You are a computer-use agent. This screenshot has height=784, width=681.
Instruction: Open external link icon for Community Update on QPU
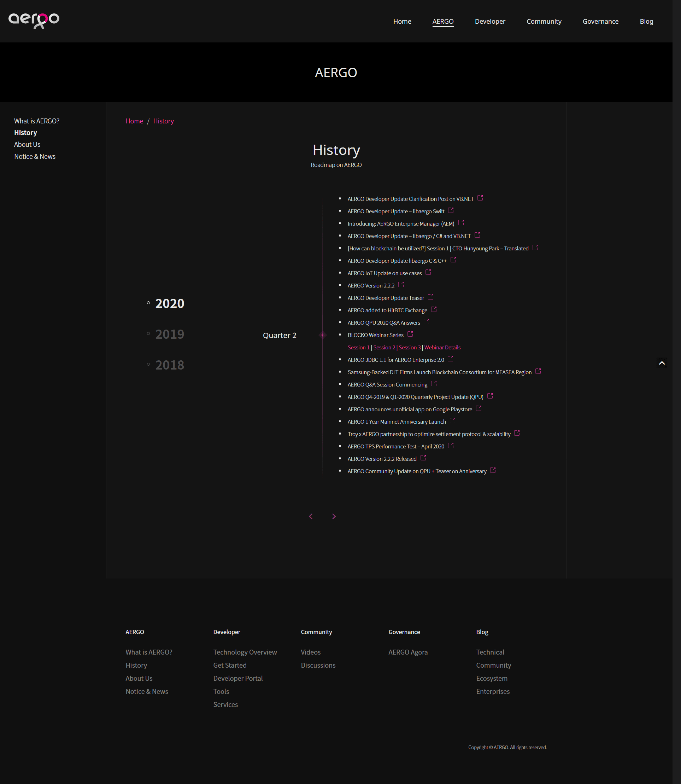click(493, 470)
